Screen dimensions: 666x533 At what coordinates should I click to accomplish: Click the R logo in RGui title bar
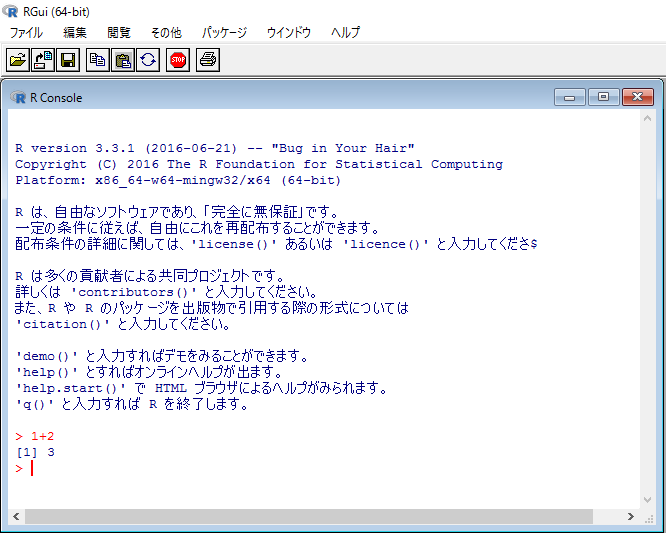(x=10, y=11)
